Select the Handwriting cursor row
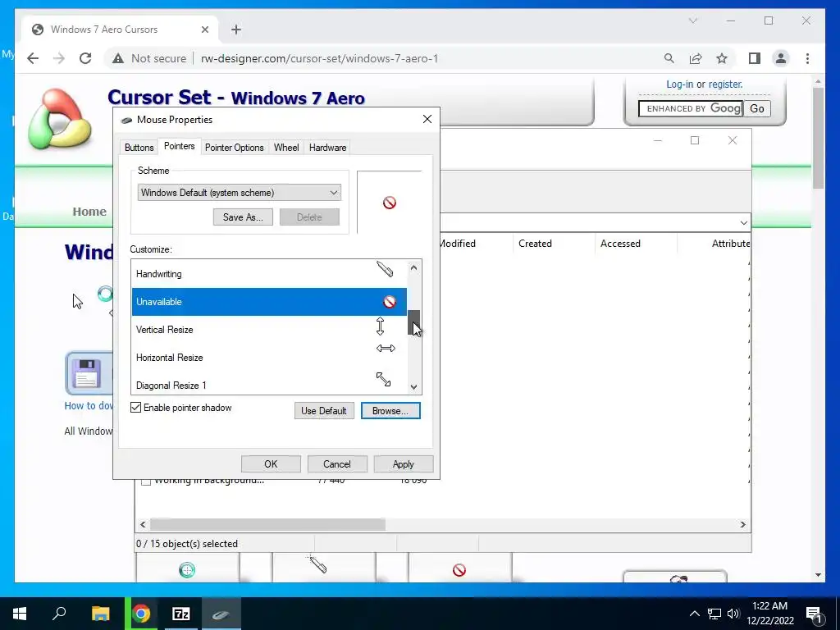 [x=269, y=274]
